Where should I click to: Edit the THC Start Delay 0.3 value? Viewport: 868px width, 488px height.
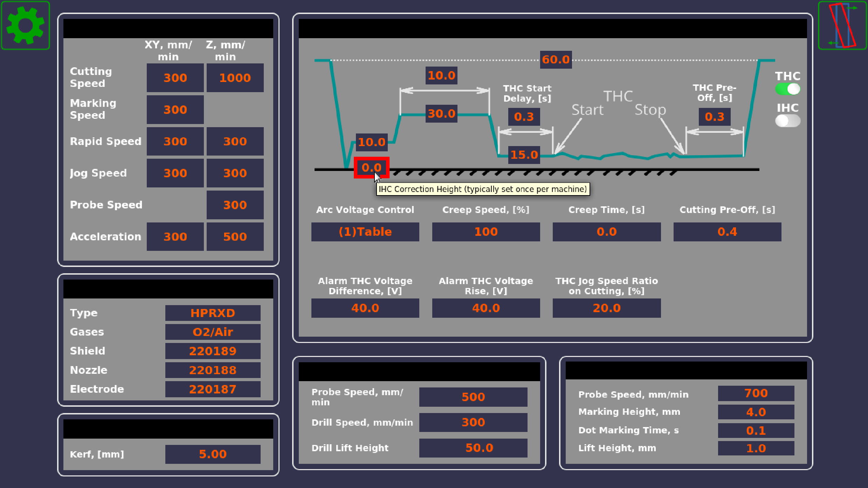[x=524, y=117]
